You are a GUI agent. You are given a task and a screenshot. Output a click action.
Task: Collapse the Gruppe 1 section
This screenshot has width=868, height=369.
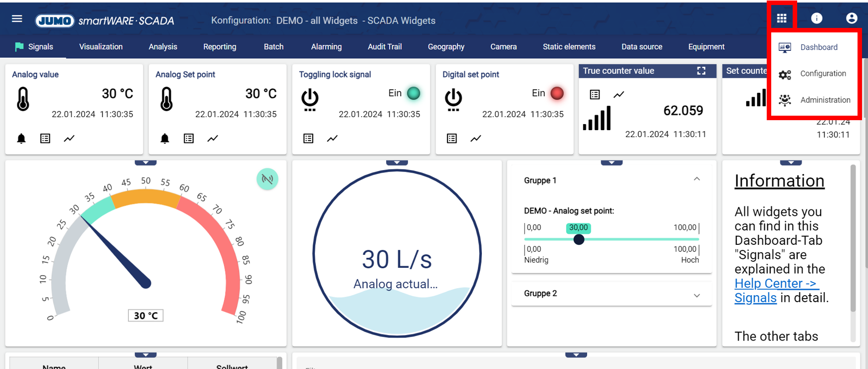point(697,180)
